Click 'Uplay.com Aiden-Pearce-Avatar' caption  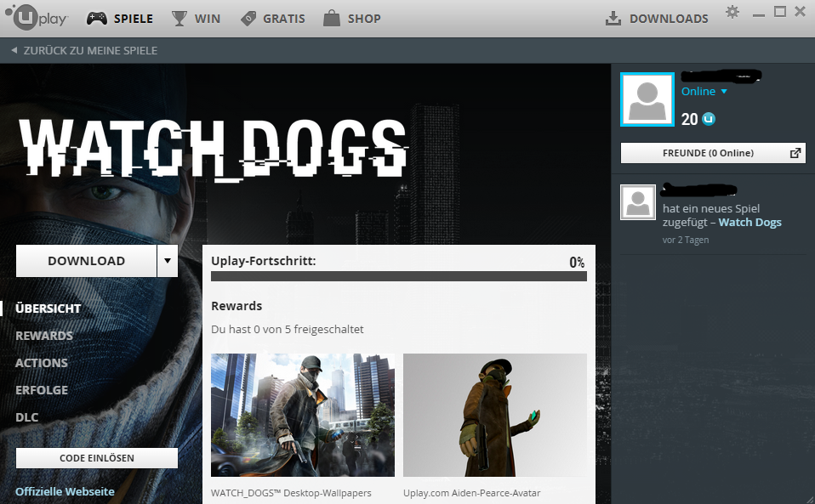pyautogui.click(x=472, y=493)
